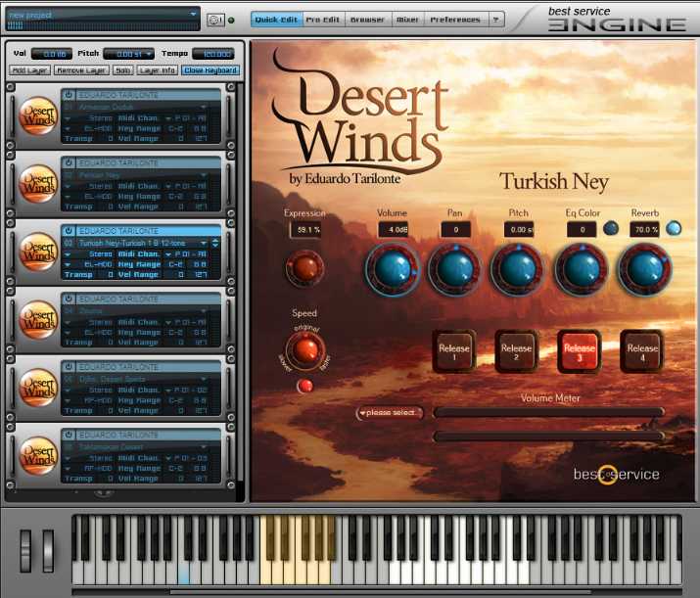
Task: Activate Release 1 button
Action: pyautogui.click(x=454, y=351)
